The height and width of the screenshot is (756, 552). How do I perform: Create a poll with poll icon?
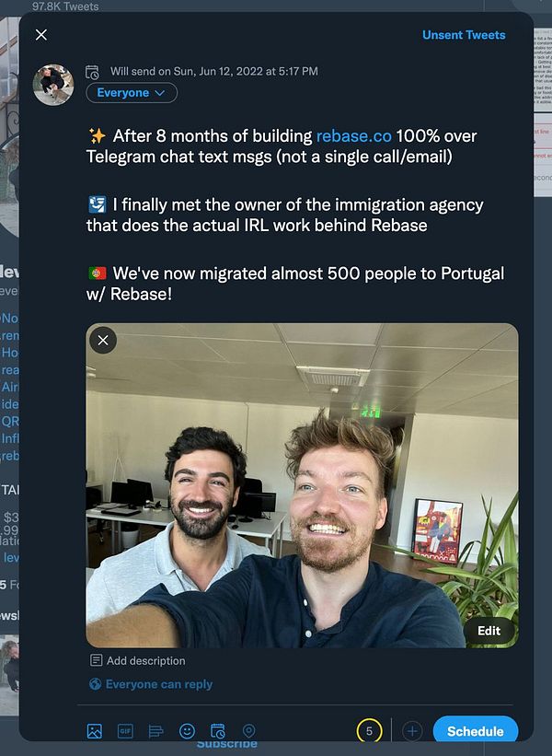pos(156,731)
